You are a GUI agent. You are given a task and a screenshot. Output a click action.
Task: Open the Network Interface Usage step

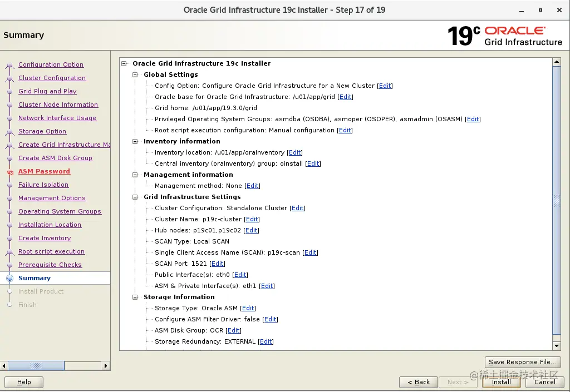pos(57,118)
